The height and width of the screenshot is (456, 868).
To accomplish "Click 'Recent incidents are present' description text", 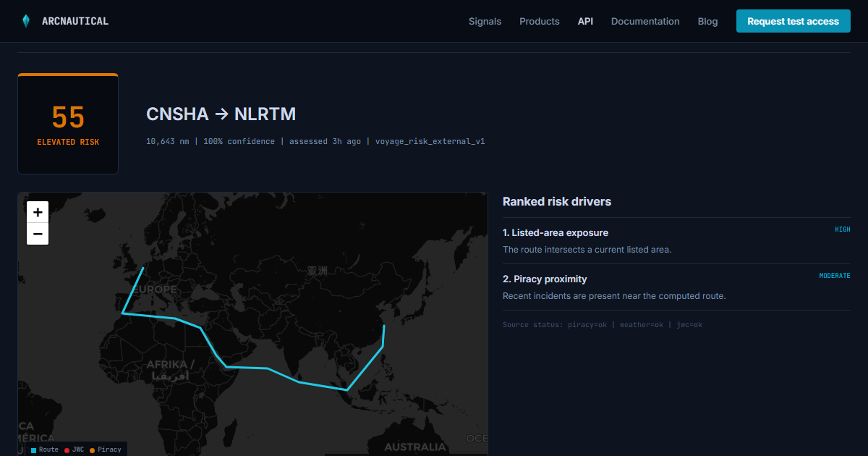I will click(x=614, y=296).
